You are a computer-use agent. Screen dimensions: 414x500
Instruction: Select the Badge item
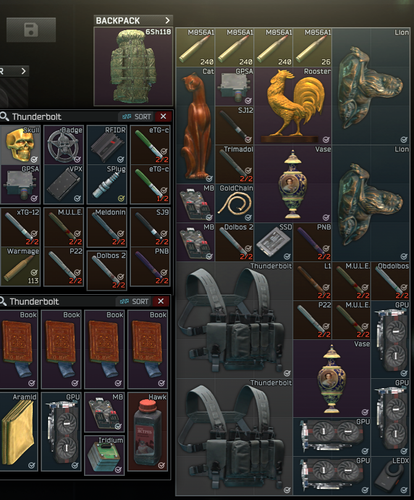pos(63,145)
